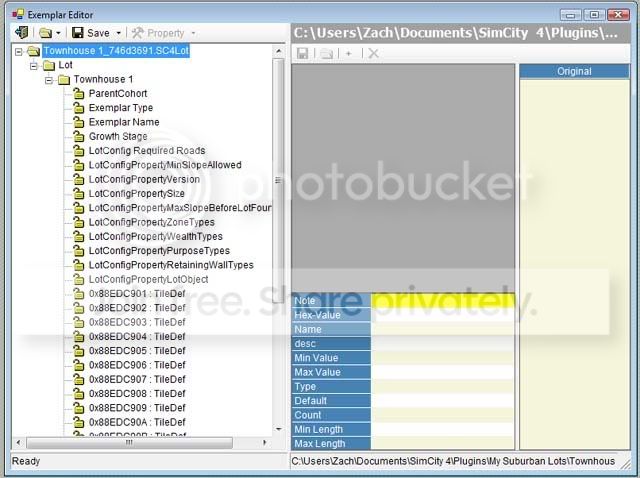Select Exemplar Type property
640x478 pixels.
coord(121,108)
